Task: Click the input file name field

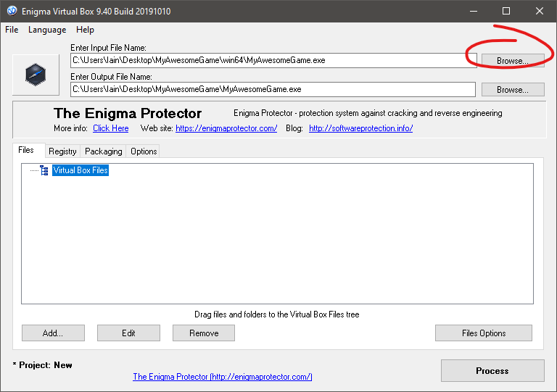Action: click(273, 61)
